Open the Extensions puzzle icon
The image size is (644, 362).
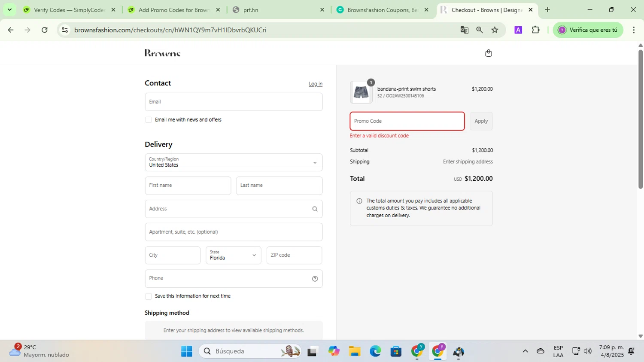pyautogui.click(x=535, y=30)
